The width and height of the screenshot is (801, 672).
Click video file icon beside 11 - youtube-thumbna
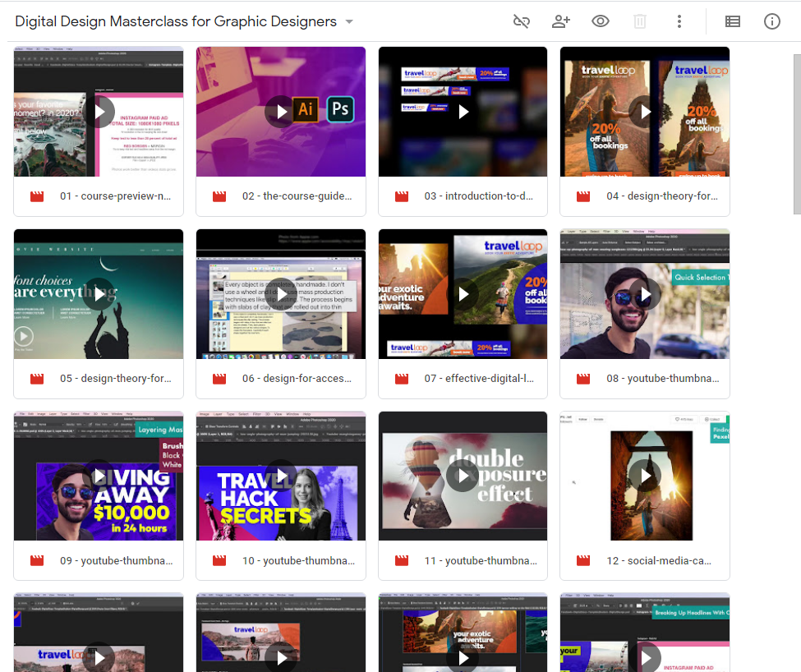pos(402,560)
